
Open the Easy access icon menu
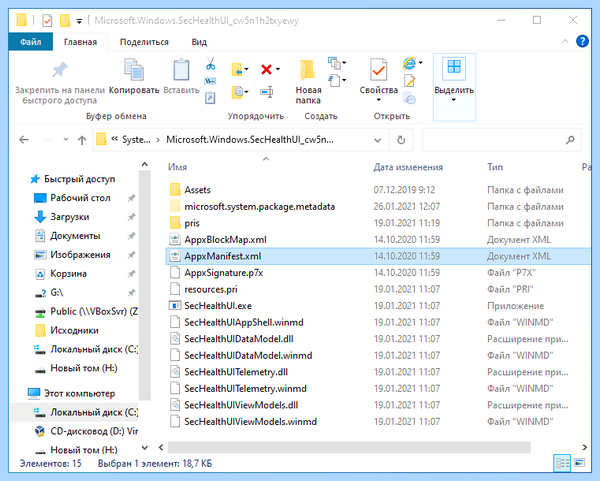click(334, 80)
